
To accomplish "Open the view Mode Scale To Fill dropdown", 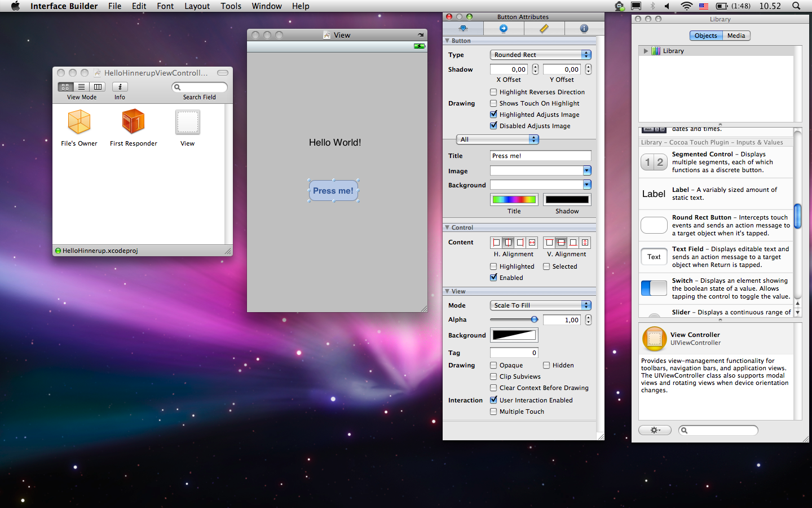I will point(541,305).
